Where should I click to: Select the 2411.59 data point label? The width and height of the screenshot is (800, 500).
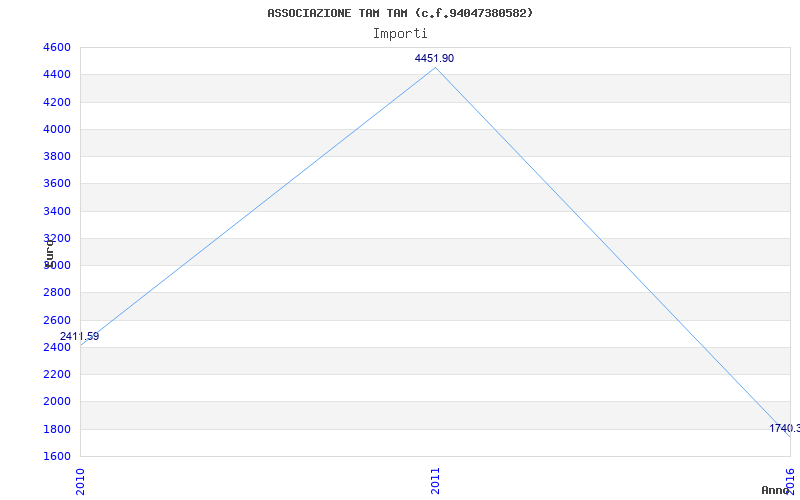(79, 337)
